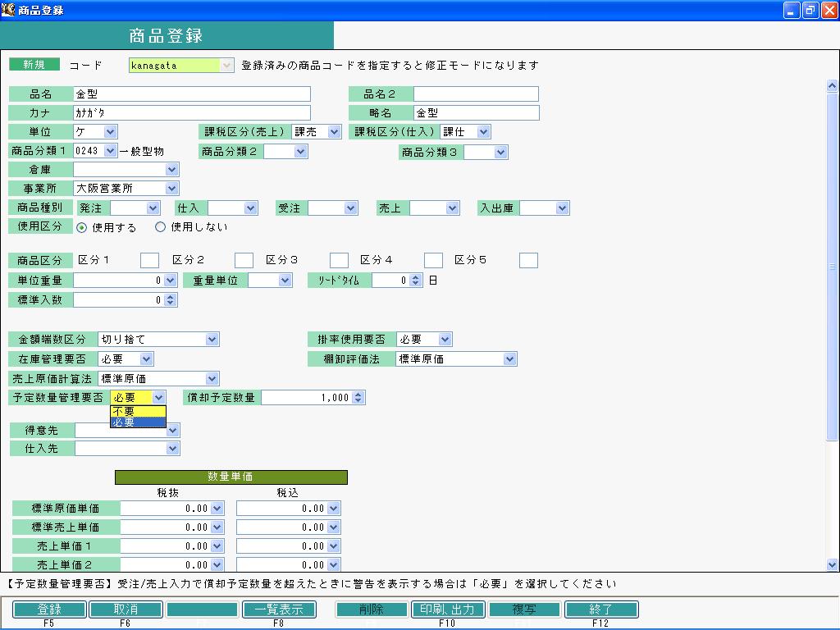Image resolution: width=840 pixels, height=630 pixels.
Task: Open 標準原価単価 税込 dropdown arrow
Action: click(x=333, y=509)
